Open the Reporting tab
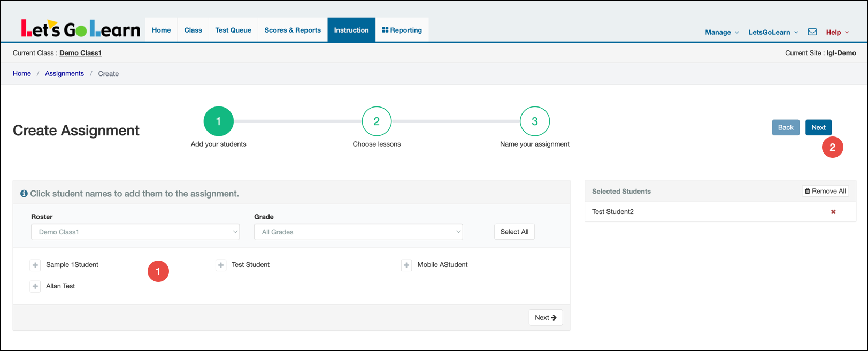 402,30
